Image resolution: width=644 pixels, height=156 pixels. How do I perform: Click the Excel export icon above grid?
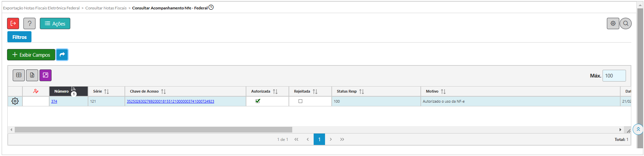[32, 75]
